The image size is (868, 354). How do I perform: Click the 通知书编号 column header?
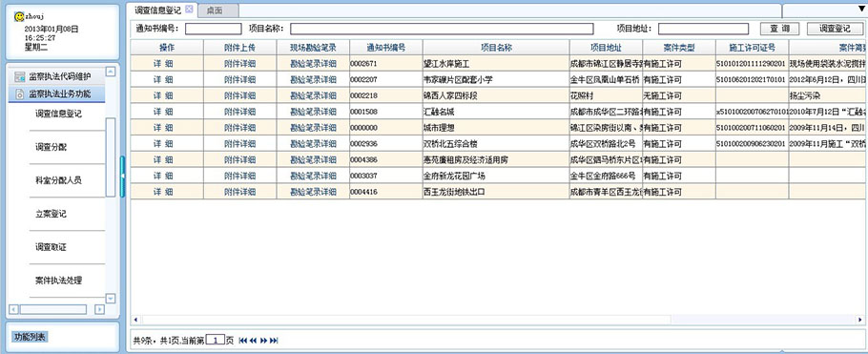(x=386, y=48)
